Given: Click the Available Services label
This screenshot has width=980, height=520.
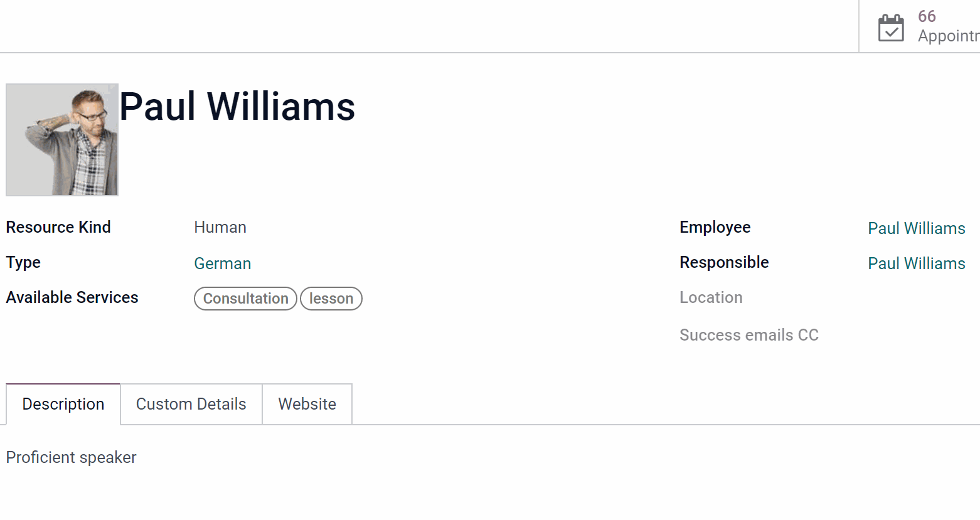Looking at the screenshot, I should point(72,297).
